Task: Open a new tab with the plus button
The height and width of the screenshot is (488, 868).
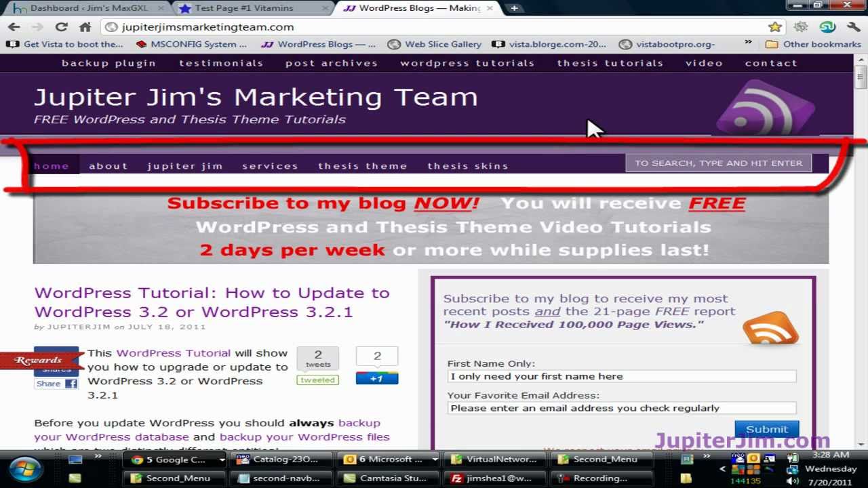Action: [514, 8]
